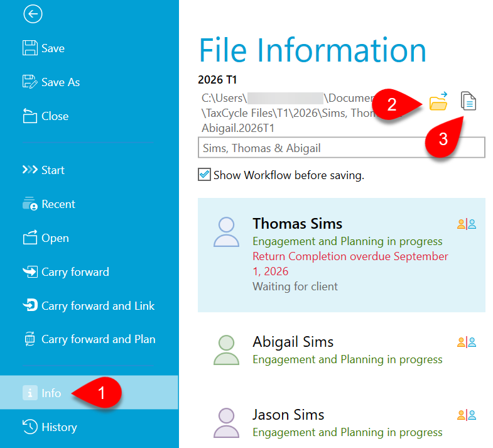Click the back arrow circle icon

33,14
